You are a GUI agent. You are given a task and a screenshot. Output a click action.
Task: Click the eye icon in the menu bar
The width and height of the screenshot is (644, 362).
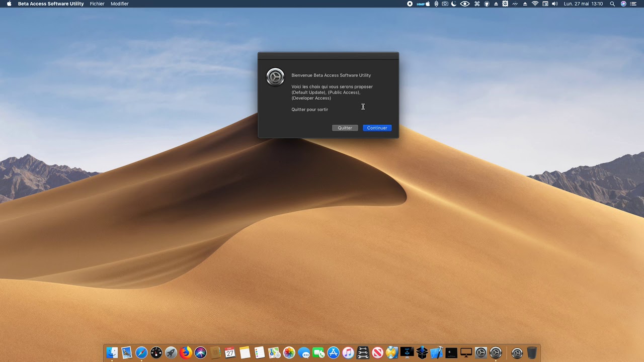(x=465, y=4)
